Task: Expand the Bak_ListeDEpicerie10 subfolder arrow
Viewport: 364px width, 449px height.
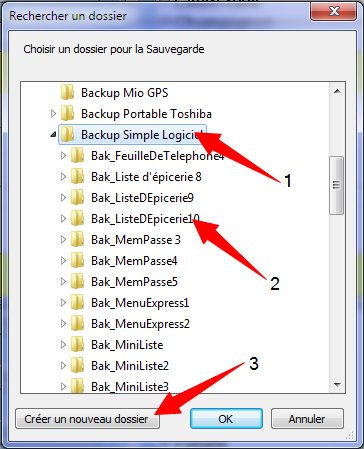Action: pos(63,219)
